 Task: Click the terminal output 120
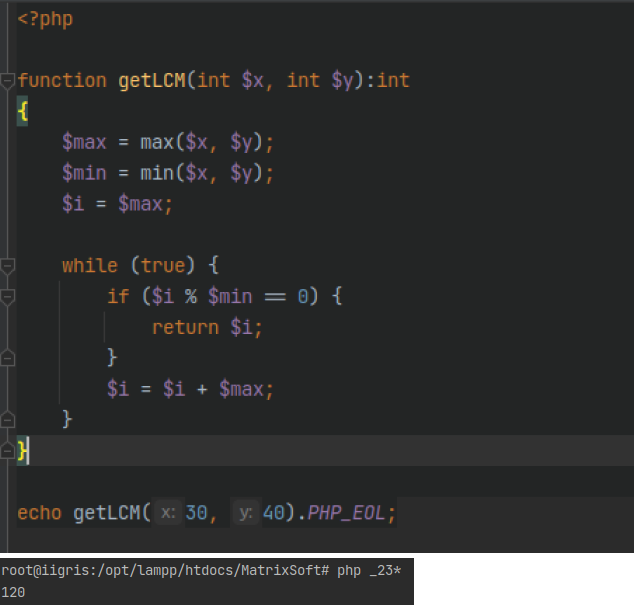coord(13,592)
